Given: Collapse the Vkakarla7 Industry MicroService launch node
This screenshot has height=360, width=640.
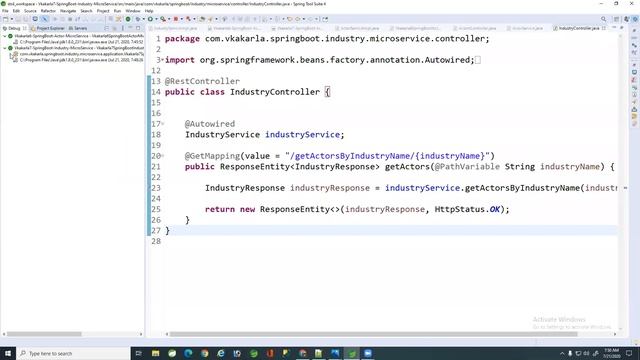Looking at the screenshot, I should (4, 48).
